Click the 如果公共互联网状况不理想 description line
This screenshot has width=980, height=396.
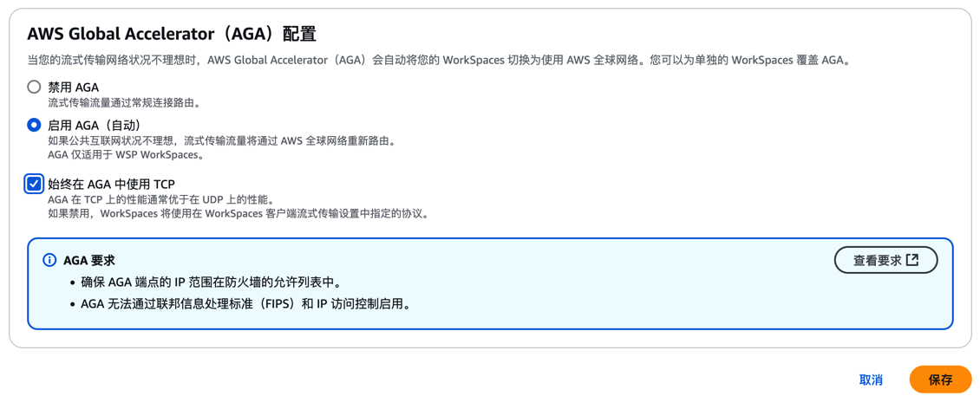pos(221,142)
